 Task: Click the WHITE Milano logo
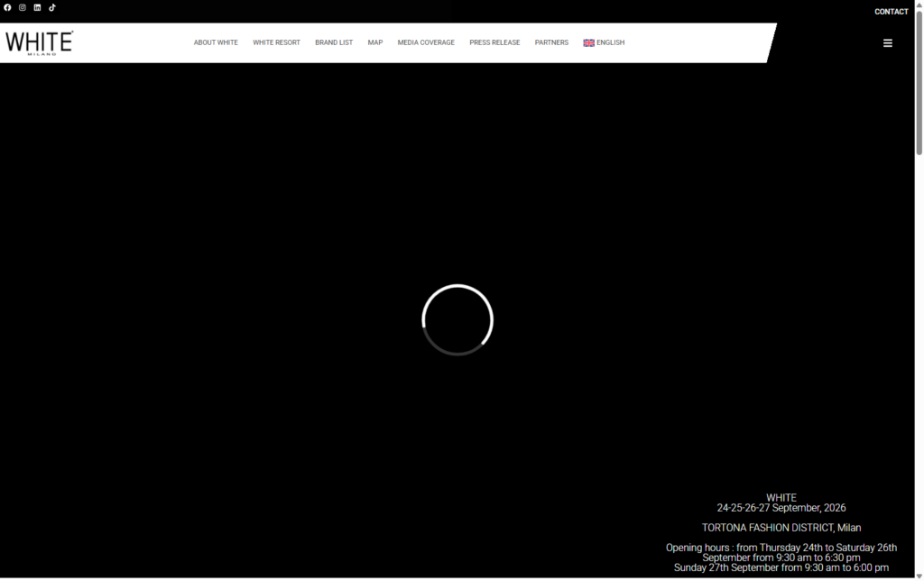tap(39, 42)
